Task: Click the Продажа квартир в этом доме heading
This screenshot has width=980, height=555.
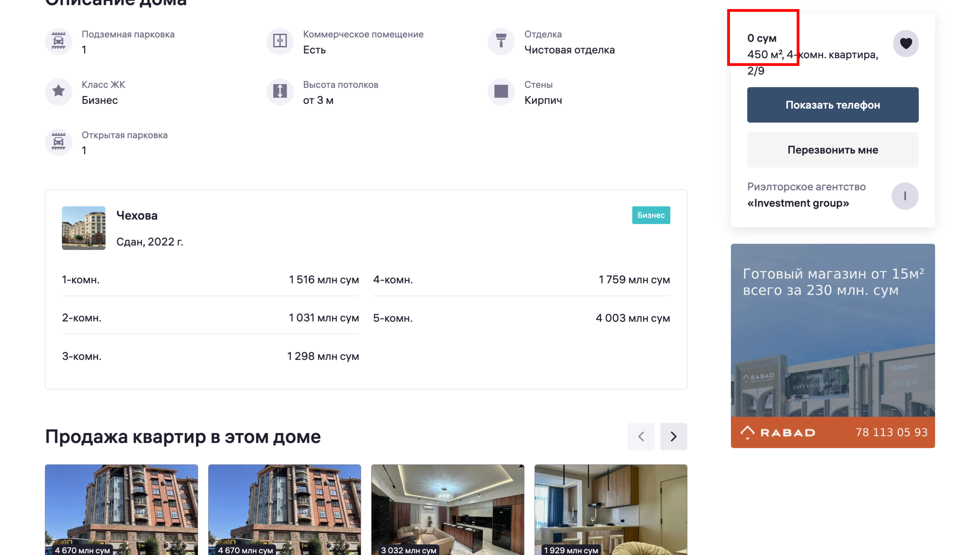Action: [x=183, y=437]
